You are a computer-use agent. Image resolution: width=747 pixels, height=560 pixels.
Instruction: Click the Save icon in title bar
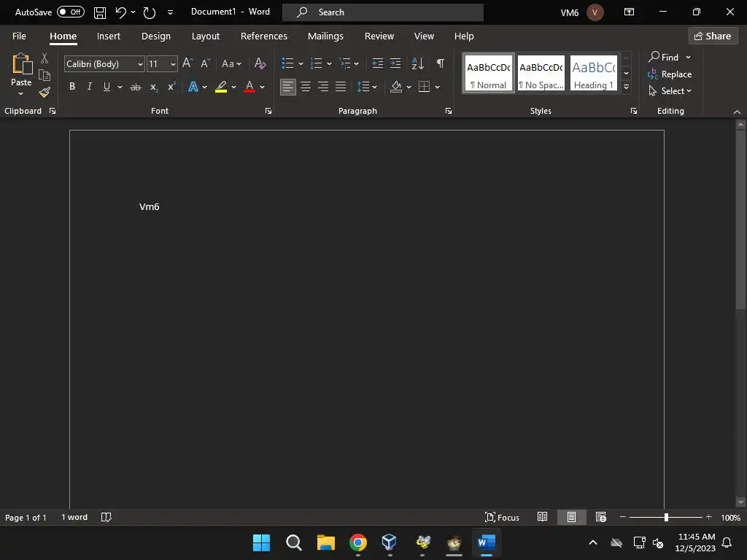[x=99, y=12]
